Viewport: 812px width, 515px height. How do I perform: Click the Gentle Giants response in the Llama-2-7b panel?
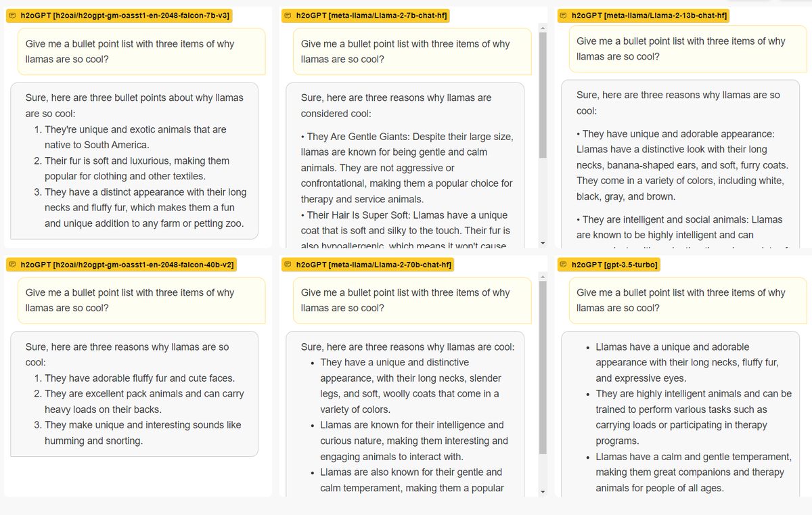(405, 165)
